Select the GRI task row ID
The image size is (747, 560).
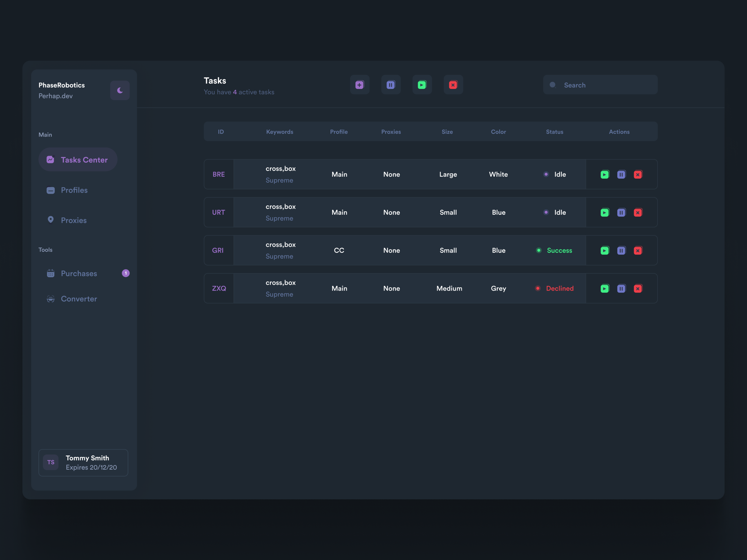(218, 250)
